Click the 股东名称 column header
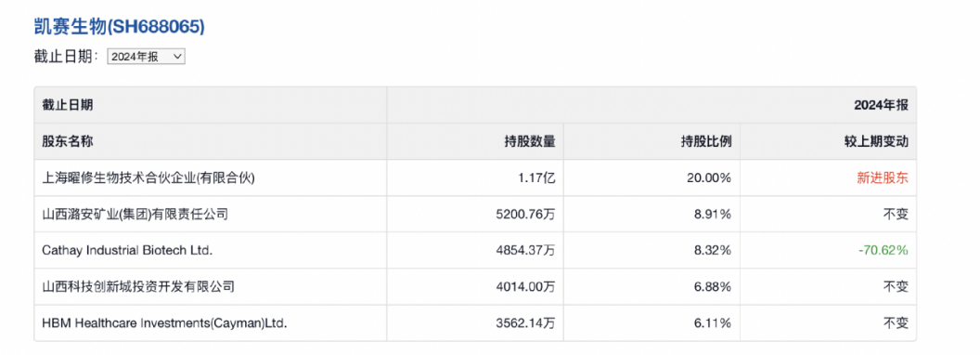Screen dimensions: 980x355 pyautogui.click(x=68, y=141)
